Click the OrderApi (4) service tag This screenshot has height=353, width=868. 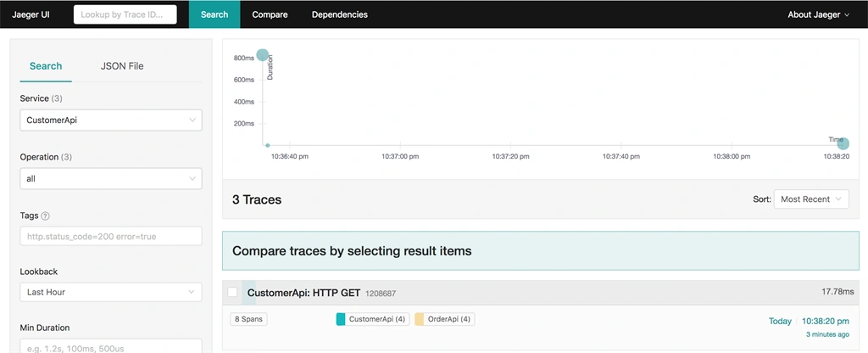(444, 319)
